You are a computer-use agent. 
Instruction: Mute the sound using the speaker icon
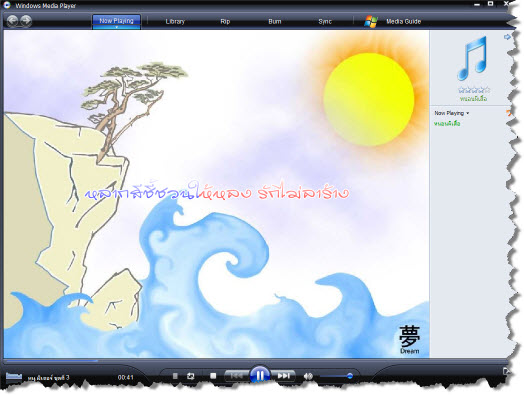(308, 376)
